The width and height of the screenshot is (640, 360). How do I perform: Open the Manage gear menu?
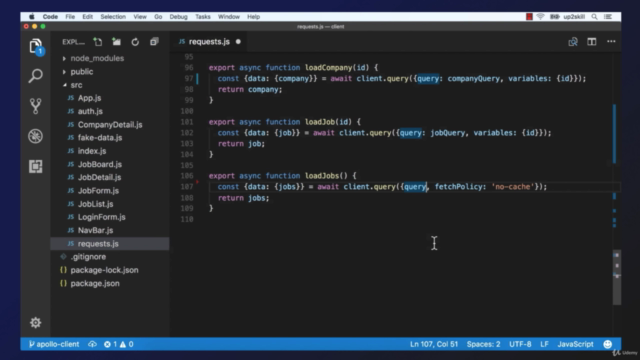36,322
